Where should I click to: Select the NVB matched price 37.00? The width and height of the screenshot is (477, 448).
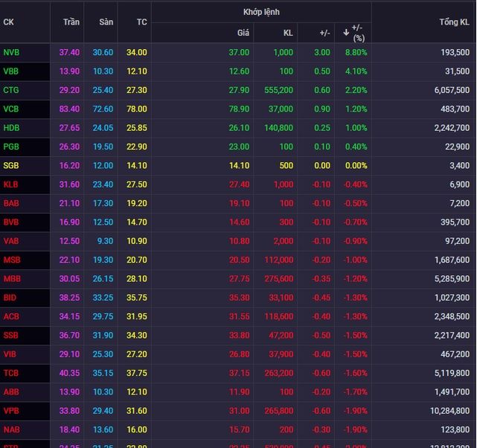click(239, 52)
